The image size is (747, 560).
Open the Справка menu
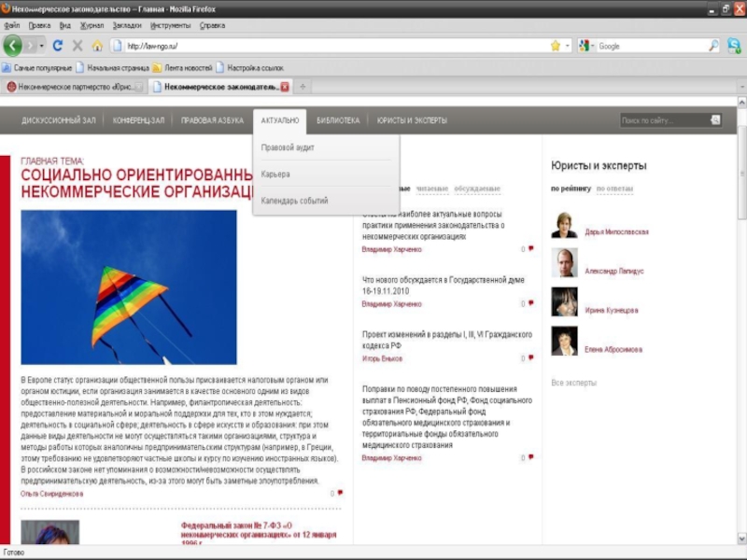(212, 26)
